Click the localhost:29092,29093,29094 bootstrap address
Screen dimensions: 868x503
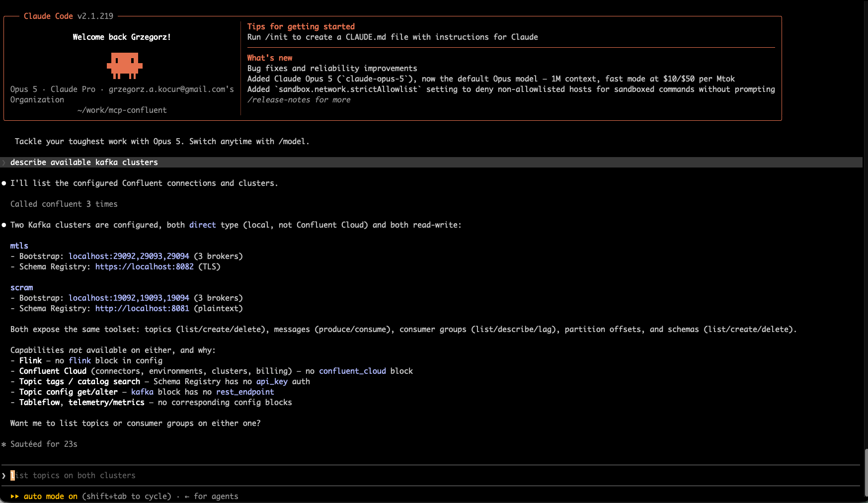[129, 256]
